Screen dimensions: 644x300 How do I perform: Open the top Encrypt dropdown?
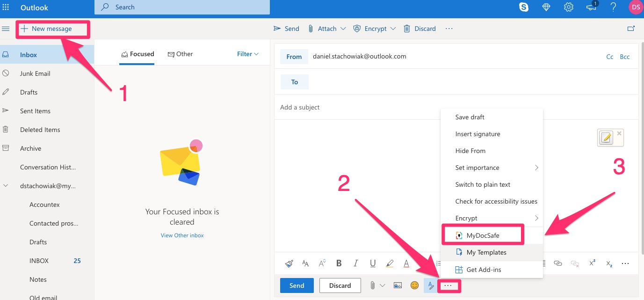tap(375, 29)
